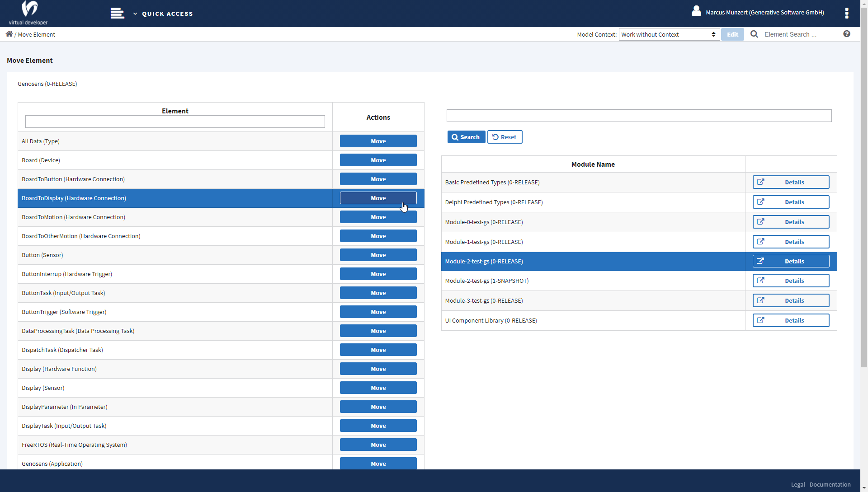Click Marcus Munzert user name
The height and width of the screenshot is (492, 868).
[764, 12]
